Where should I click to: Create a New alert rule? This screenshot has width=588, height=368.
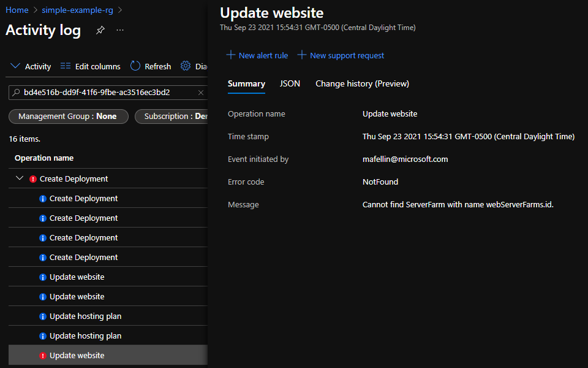click(257, 55)
